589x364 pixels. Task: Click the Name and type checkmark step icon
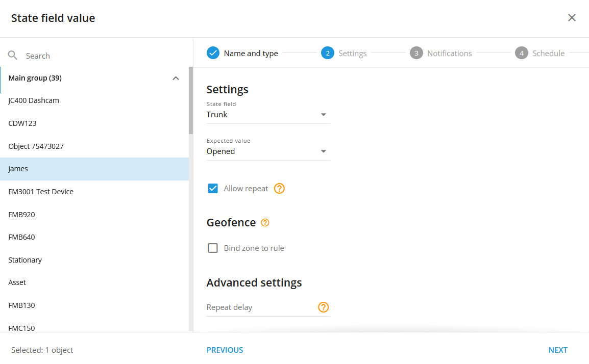(x=213, y=53)
